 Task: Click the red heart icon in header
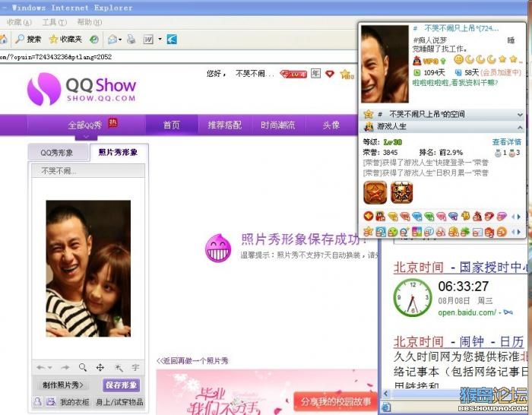tap(330, 74)
